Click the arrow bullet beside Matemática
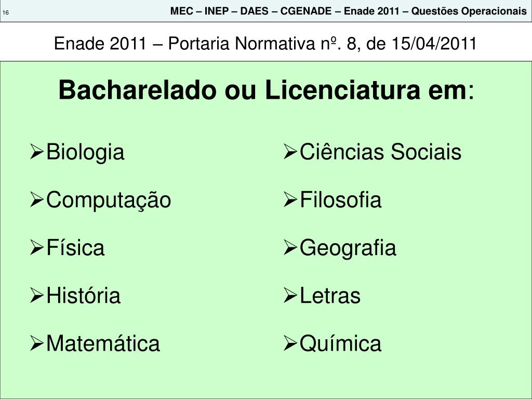The image size is (532, 399). [x=37, y=343]
